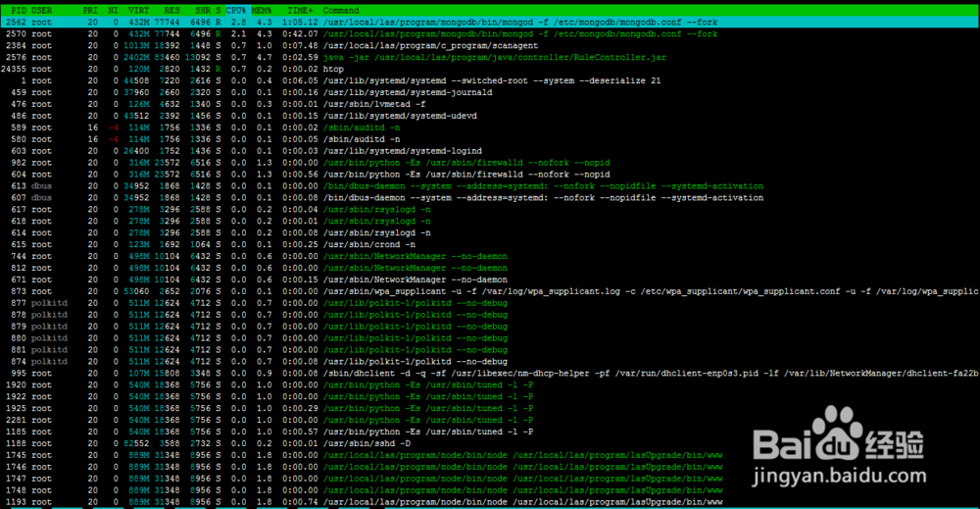Select dbus-daemon thread row PID 613
980x509 pixels.
coord(490,186)
